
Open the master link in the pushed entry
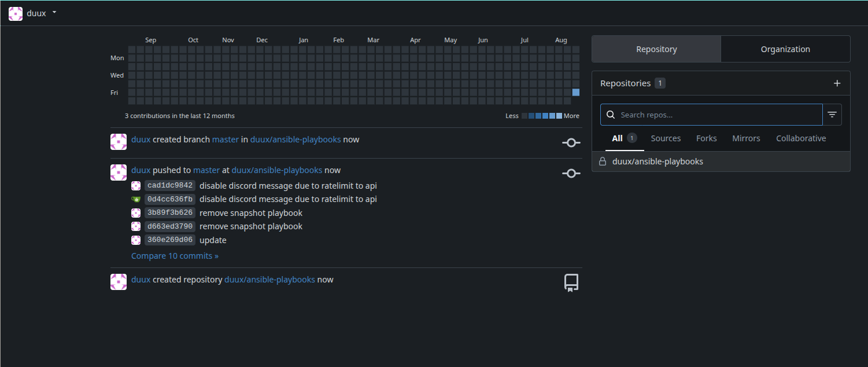206,170
